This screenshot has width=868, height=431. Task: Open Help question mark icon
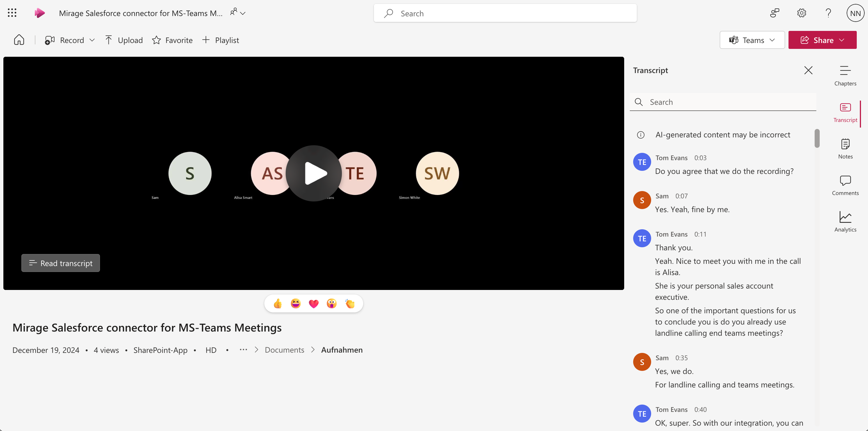(828, 13)
